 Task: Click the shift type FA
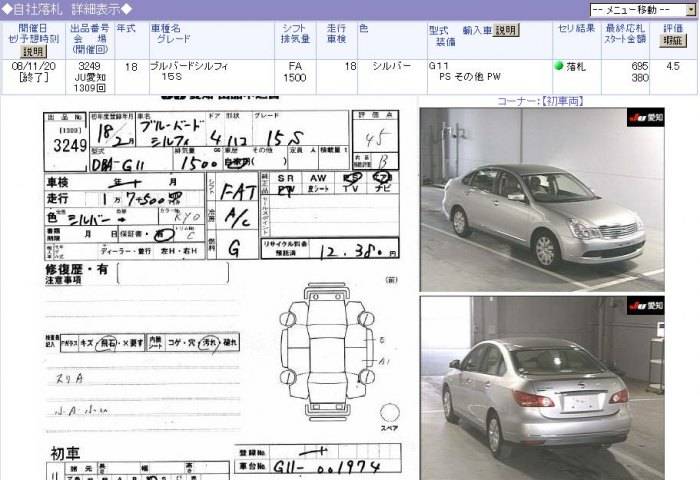[295, 66]
